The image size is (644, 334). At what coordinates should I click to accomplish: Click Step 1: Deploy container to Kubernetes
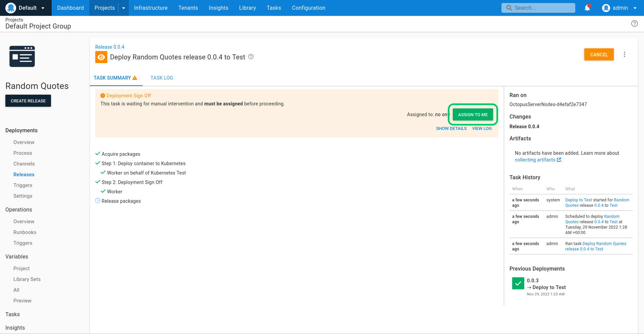tap(144, 163)
